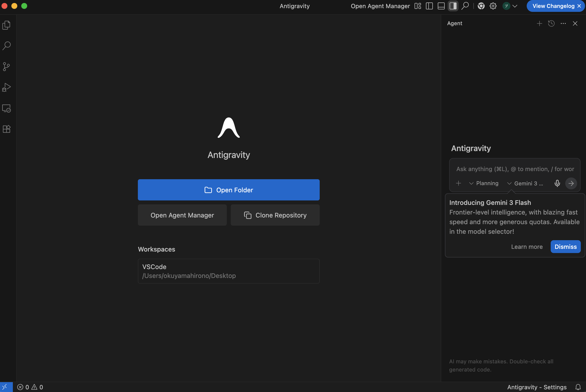
Task: Open the agent panel more actions menu
Action: tap(563, 23)
